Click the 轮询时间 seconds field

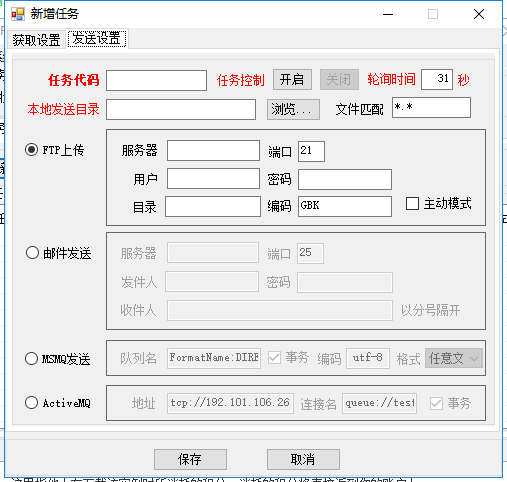437,79
